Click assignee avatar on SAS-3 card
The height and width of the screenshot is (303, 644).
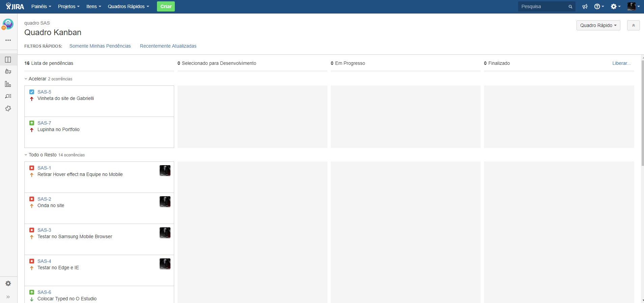tap(165, 233)
